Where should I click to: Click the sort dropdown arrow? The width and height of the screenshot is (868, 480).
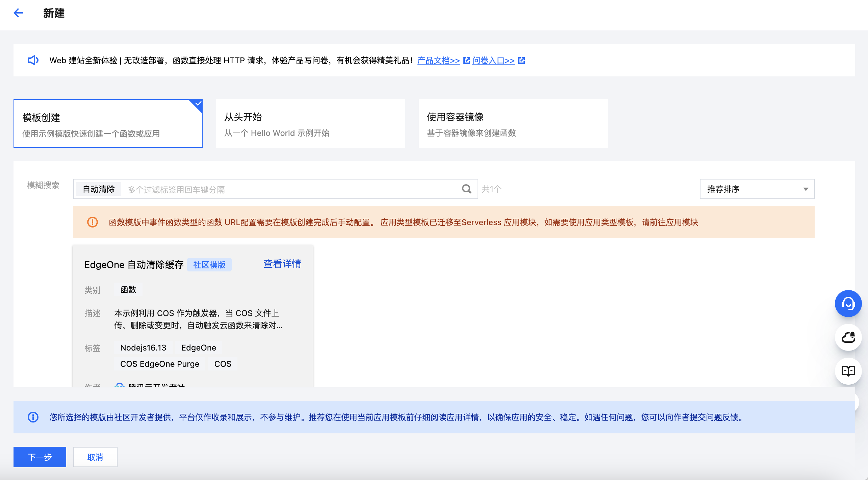[x=806, y=189]
